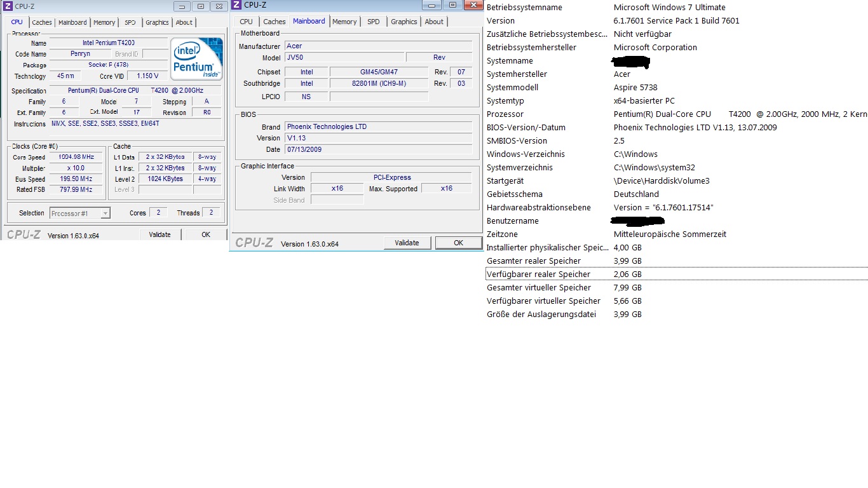Viewport: 868px width, 488px height.
Task: Click the L1 Data cache size value
Action: [165, 157]
